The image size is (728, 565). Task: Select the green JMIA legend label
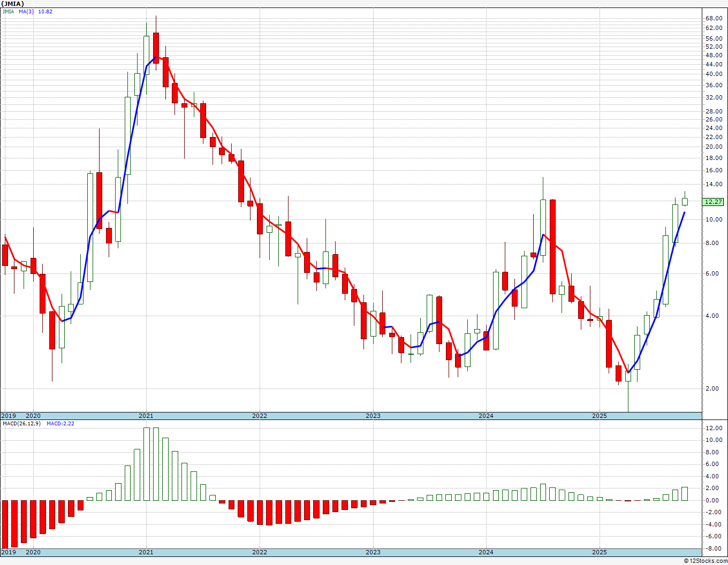point(8,11)
